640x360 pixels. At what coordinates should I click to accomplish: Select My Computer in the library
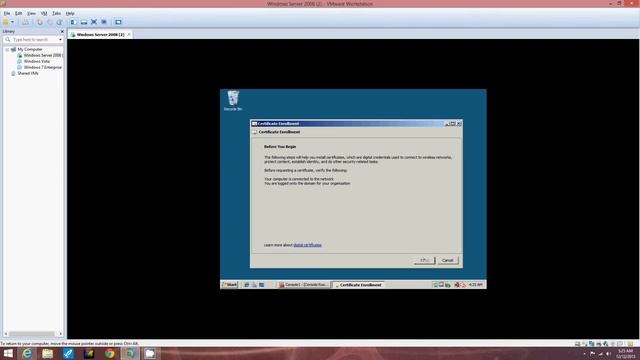[x=29, y=49]
